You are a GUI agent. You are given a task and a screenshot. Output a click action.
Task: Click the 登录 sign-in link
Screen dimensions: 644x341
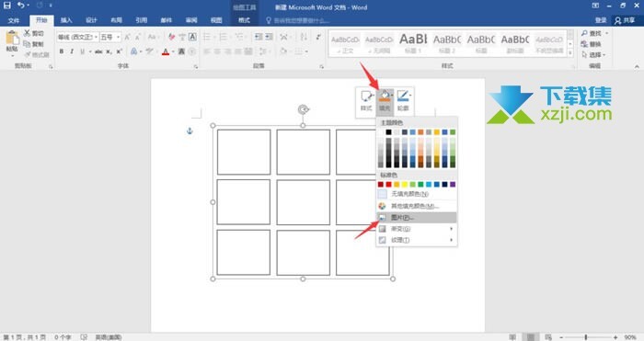click(601, 20)
